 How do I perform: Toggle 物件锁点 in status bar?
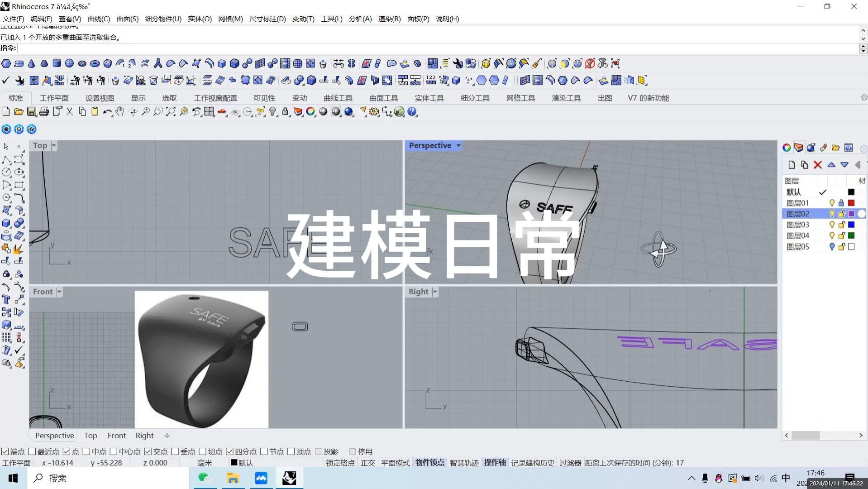(429, 463)
